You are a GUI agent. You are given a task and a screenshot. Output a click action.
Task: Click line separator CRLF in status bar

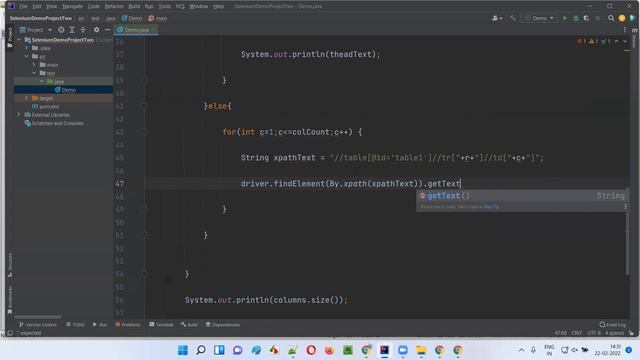click(x=576, y=333)
